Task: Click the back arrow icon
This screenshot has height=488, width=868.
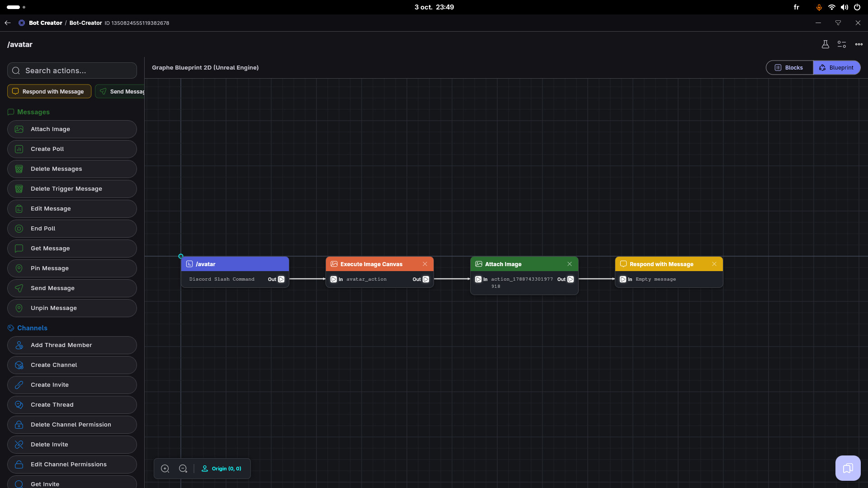Action: 8,23
